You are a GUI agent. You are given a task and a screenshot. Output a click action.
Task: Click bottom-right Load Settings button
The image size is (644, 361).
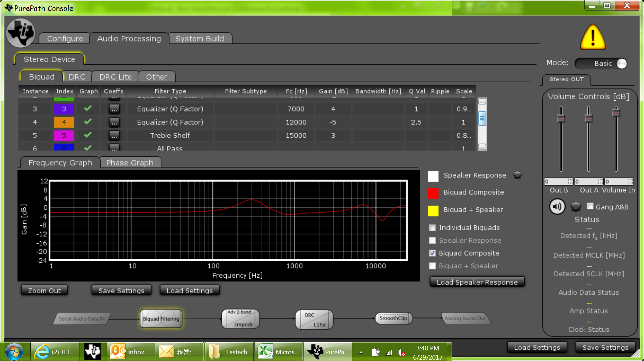pos(537,348)
